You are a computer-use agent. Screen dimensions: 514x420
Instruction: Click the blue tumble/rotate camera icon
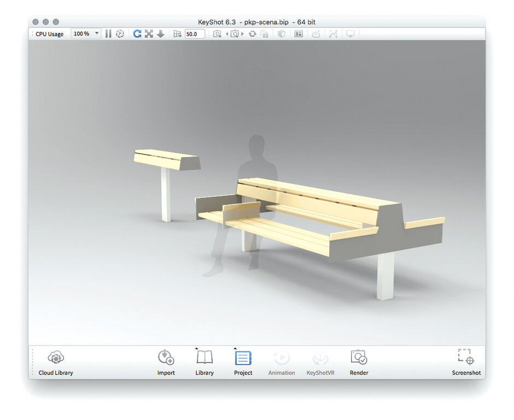(x=137, y=34)
